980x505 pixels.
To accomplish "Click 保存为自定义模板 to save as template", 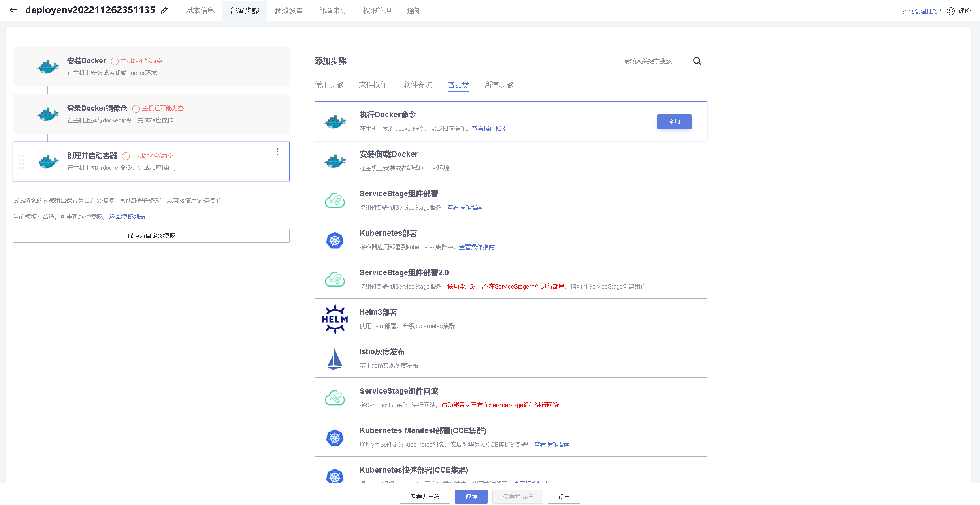I will (151, 235).
